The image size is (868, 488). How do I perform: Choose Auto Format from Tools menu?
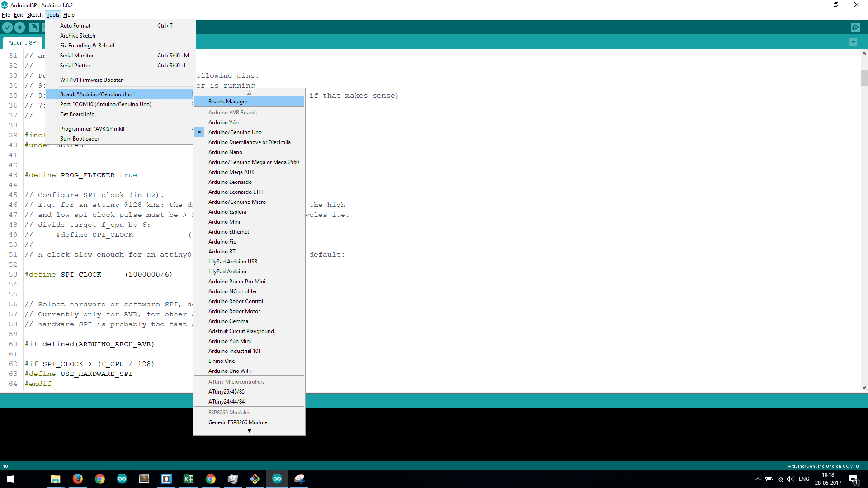tap(120, 26)
